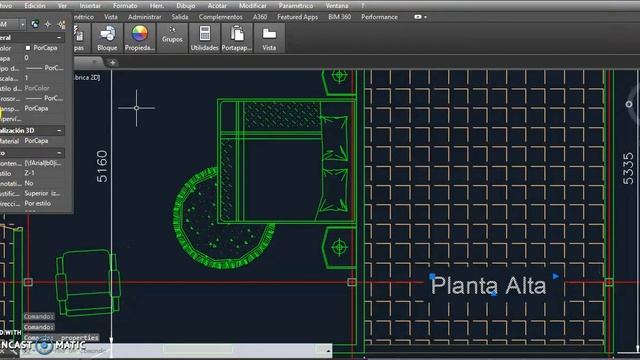This screenshot has height=360, width=640.
Task: Click the white color swatch beside PorCapa
Action: 28,48
